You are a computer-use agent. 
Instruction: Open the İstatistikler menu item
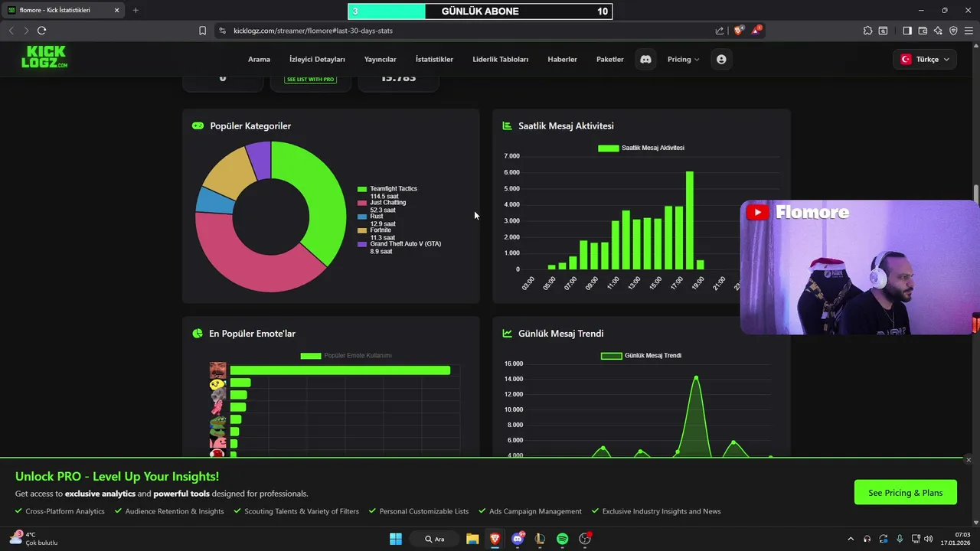click(x=434, y=59)
